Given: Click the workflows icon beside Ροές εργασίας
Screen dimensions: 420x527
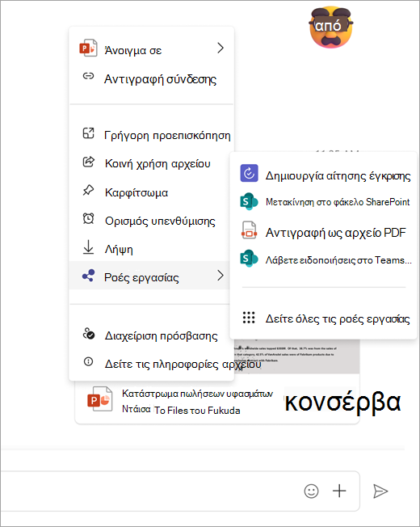Looking at the screenshot, I should 88,276.
